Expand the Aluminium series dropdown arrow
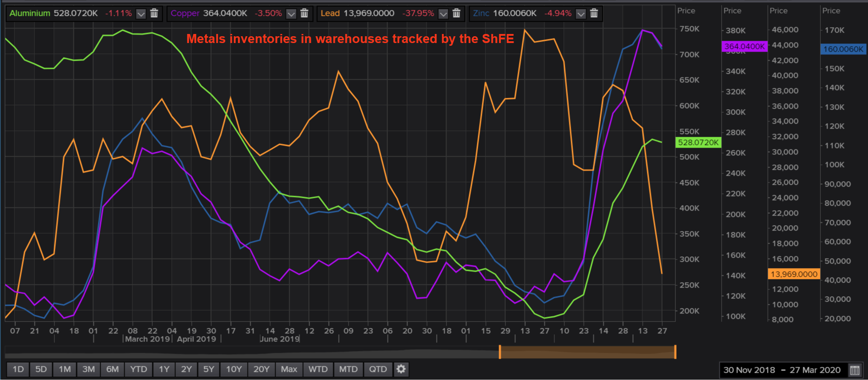 [141, 14]
